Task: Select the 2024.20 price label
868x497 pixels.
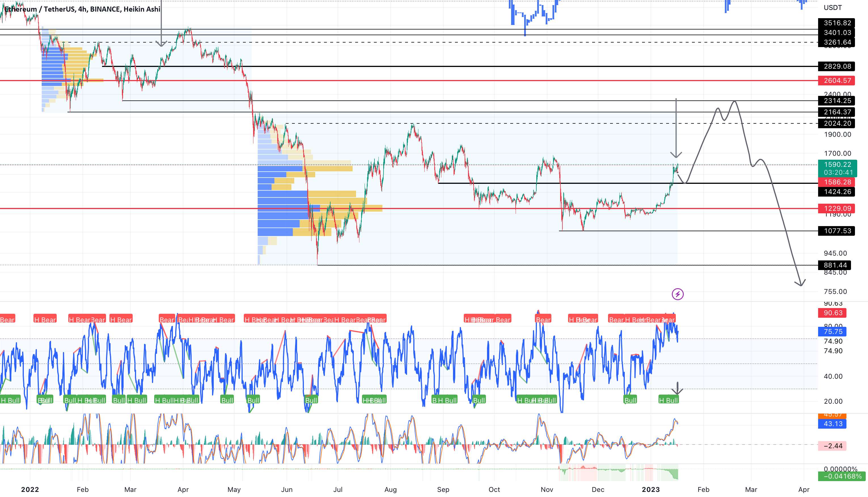Action: point(836,123)
